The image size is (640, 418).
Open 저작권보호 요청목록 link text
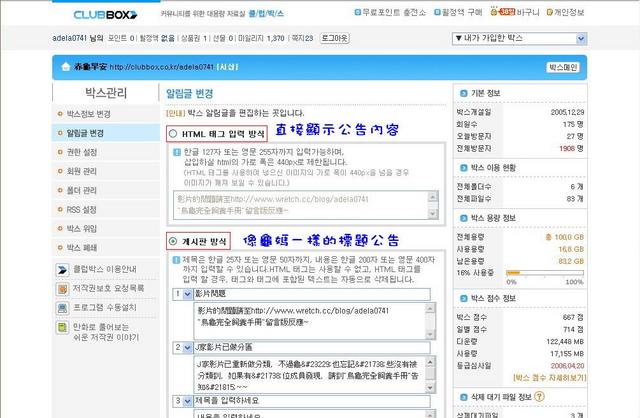point(108,288)
